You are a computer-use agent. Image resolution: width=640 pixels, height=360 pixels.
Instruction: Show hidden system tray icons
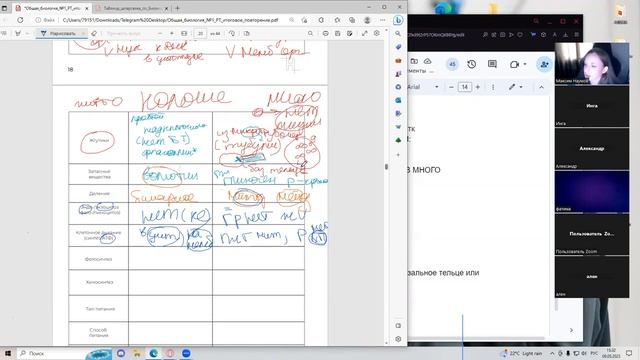click(x=552, y=353)
